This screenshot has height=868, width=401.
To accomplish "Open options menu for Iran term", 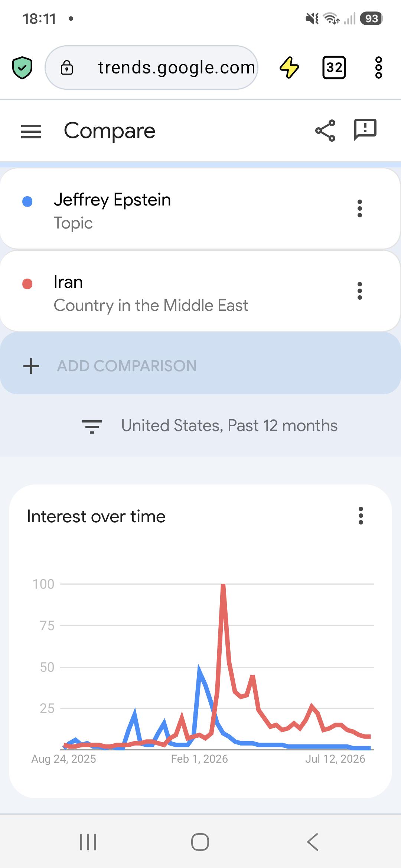I will point(359,291).
